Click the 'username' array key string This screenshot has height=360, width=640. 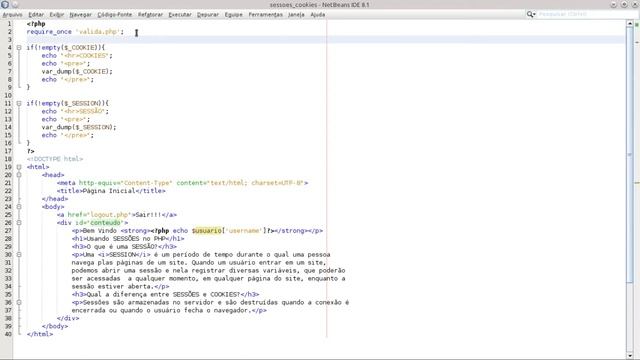(x=244, y=231)
